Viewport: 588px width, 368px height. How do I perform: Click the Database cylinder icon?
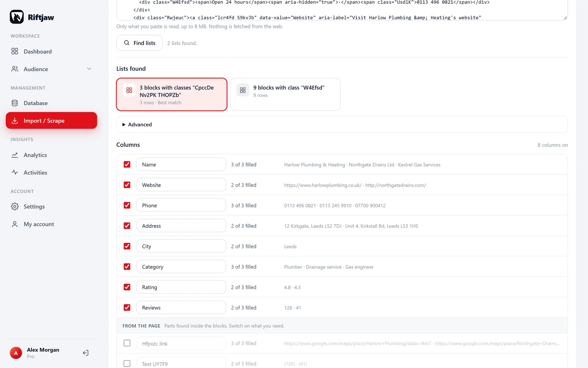pos(15,103)
